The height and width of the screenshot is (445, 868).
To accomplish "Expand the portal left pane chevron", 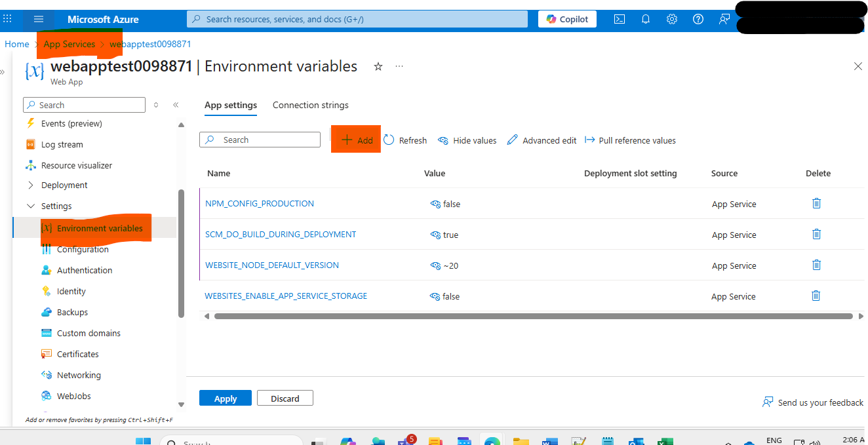I will coord(3,72).
